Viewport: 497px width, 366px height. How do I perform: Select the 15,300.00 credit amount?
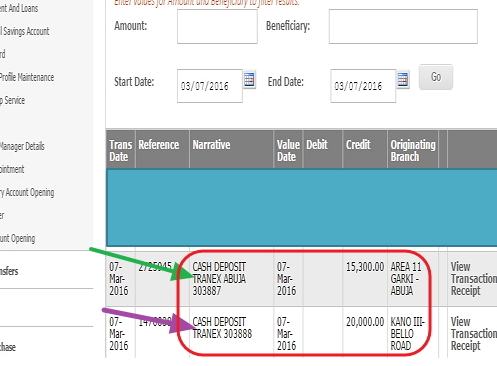click(365, 267)
